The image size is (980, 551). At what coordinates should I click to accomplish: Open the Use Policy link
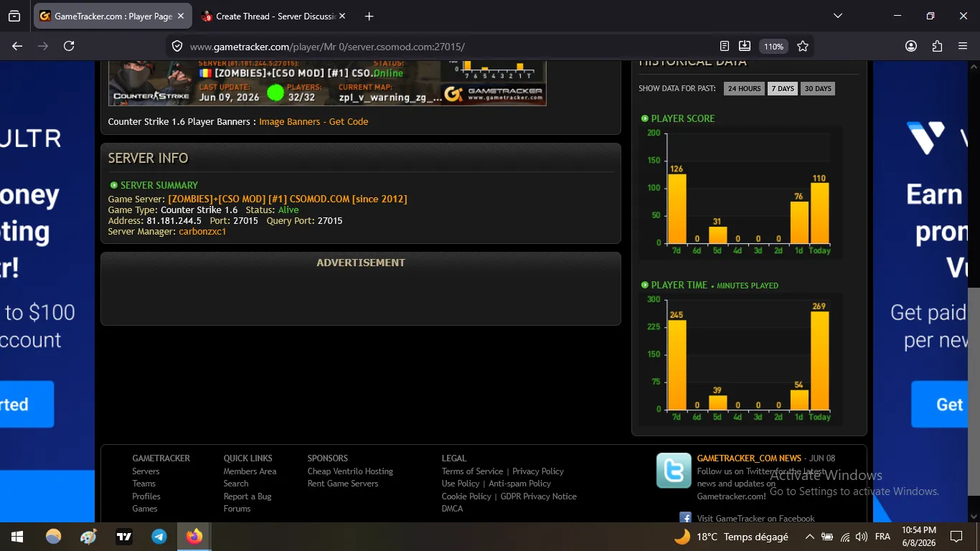click(x=461, y=484)
